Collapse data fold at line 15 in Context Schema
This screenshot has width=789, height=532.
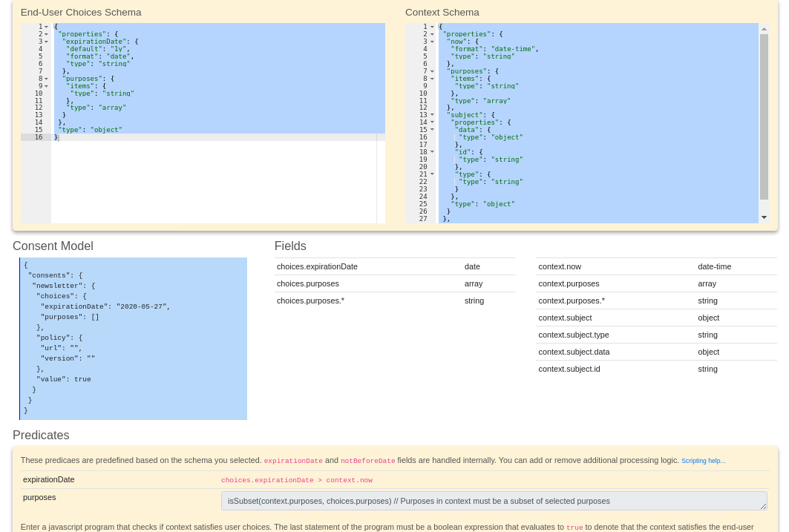(x=432, y=130)
